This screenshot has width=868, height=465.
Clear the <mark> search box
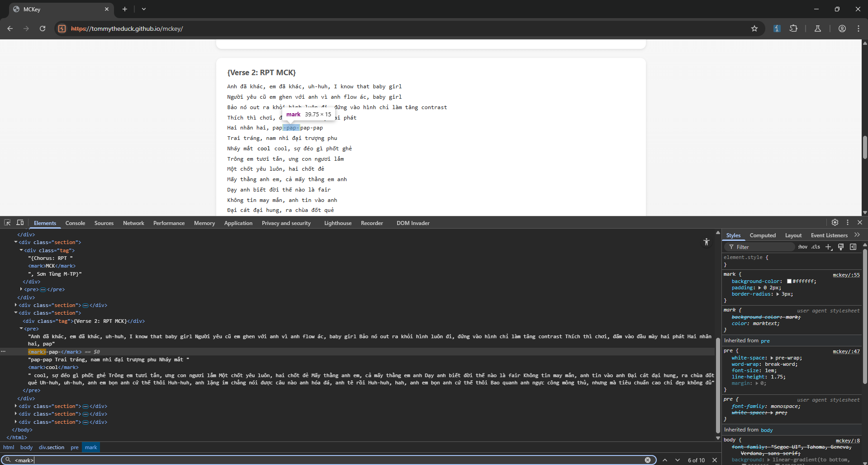(648, 460)
